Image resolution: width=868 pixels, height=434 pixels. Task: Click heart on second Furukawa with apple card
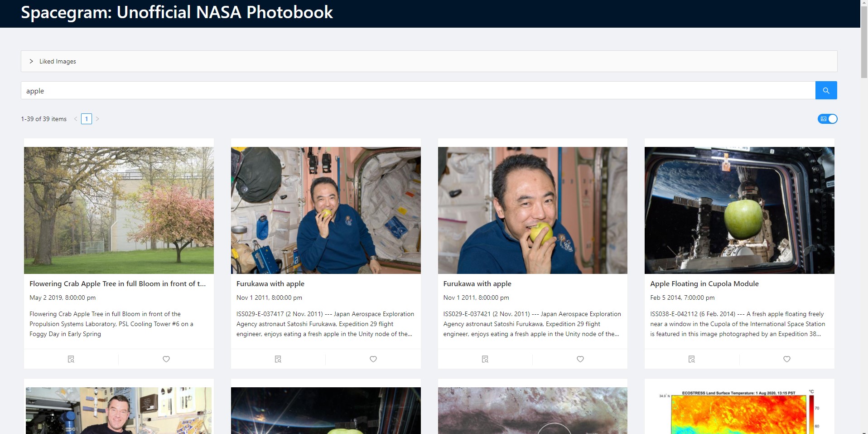(580, 359)
